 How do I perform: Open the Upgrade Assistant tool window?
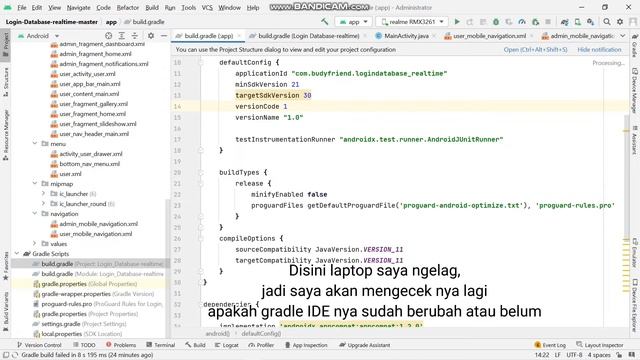(x=364, y=345)
